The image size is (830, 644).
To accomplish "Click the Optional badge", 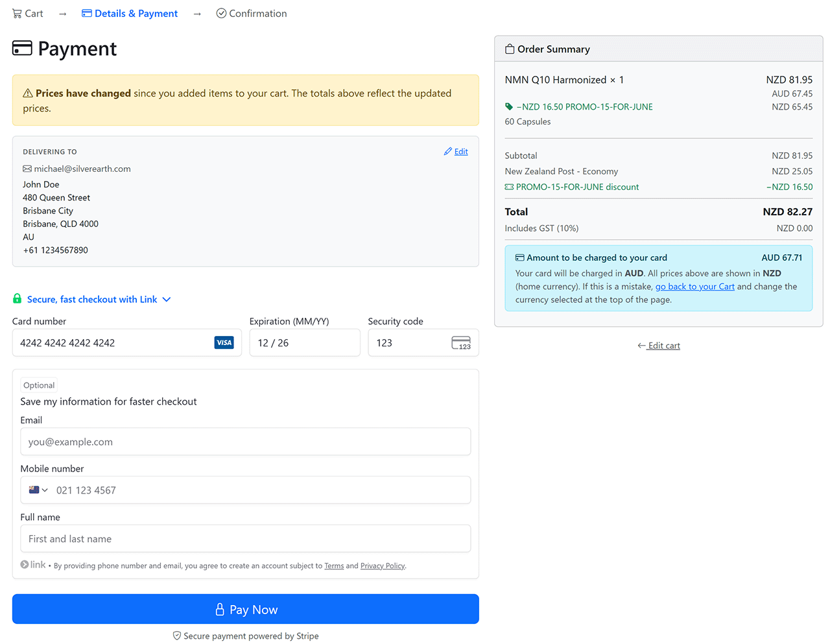I will (39, 385).
